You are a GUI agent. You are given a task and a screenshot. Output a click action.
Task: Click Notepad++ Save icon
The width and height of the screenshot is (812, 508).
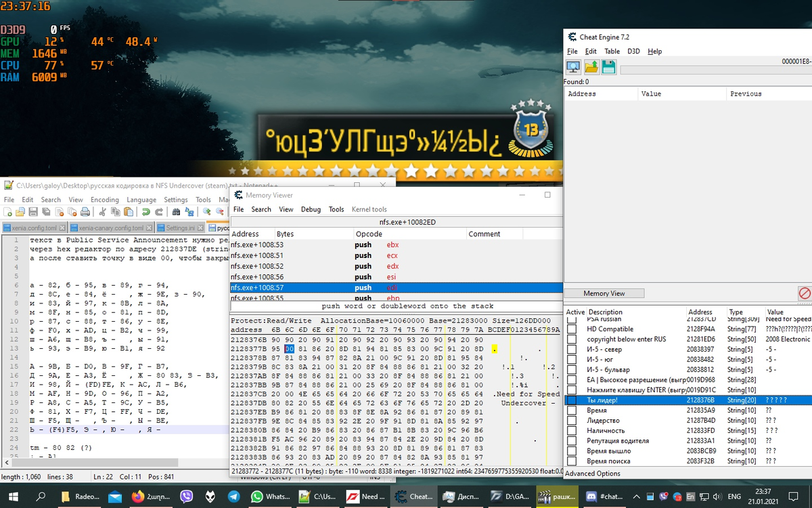coord(33,212)
